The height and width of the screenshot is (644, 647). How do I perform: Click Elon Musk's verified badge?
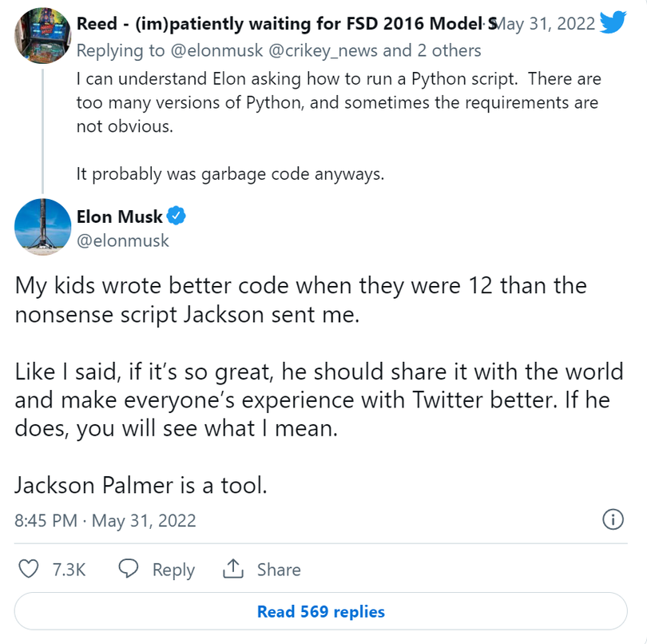[177, 216]
